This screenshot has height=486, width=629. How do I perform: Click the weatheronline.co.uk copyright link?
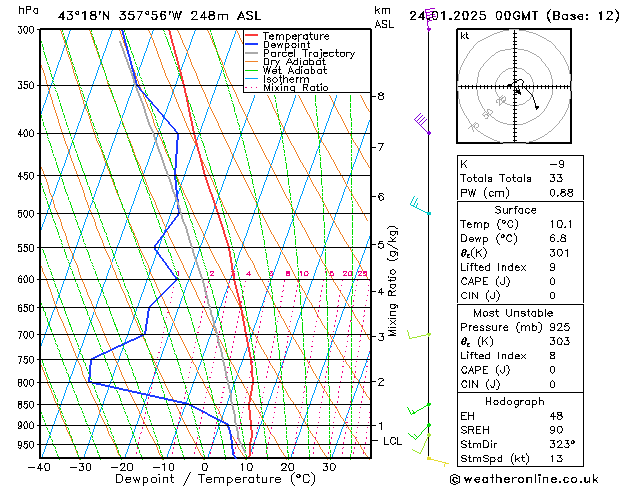point(524,479)
